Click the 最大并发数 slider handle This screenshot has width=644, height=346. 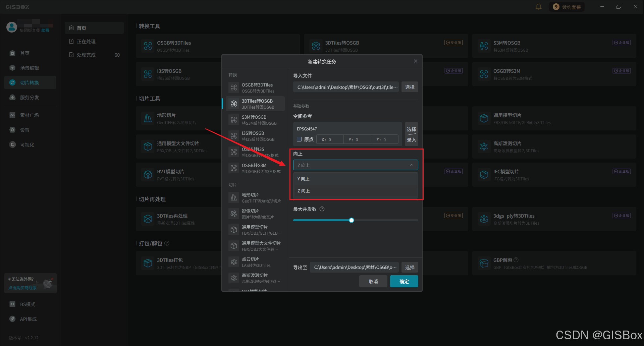pos(352,220)
